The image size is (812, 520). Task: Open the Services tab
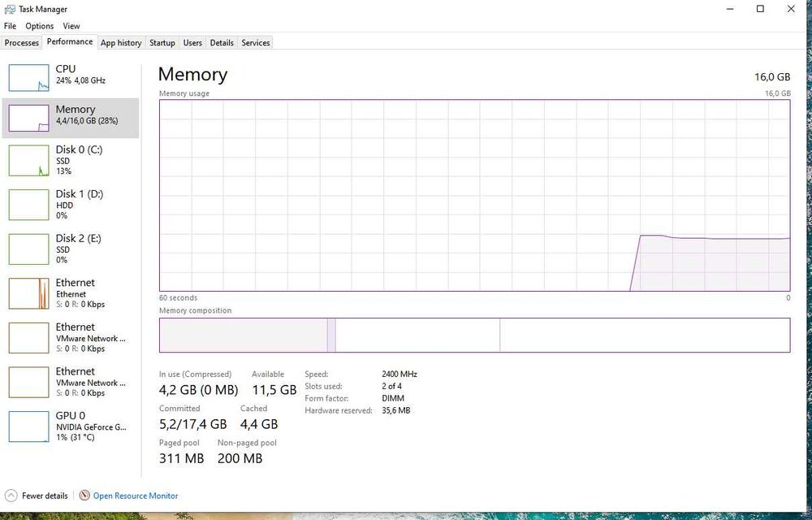256,43
